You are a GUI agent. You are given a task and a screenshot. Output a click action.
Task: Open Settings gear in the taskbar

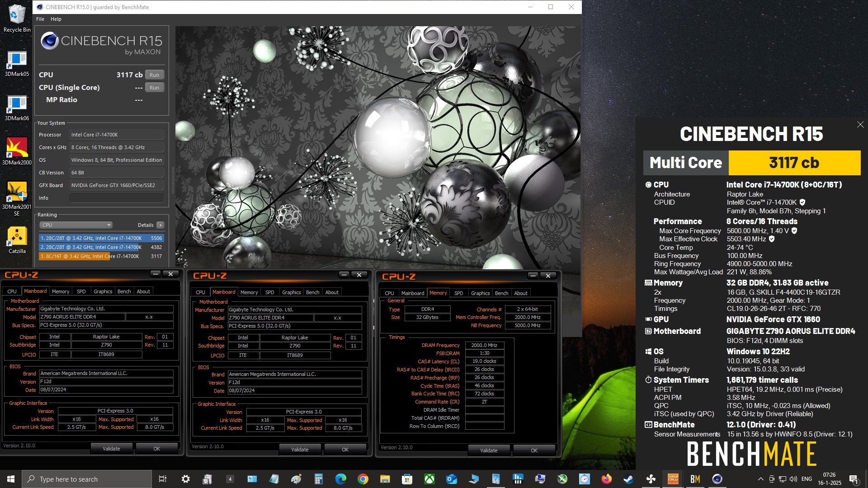(185, 479)
